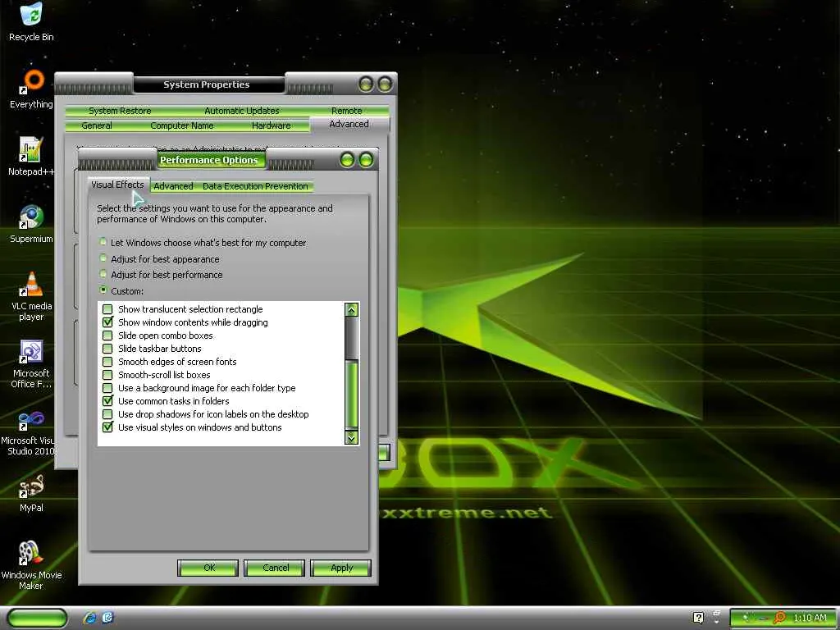Screen dimensions: 840x630
Task: Select the Notepad++ desktop shortcut
Action: click(31, 157)
